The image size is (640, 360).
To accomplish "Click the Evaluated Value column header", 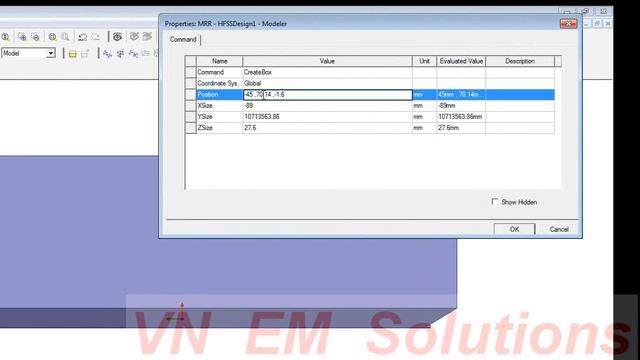I will click(x=461, y=61).
